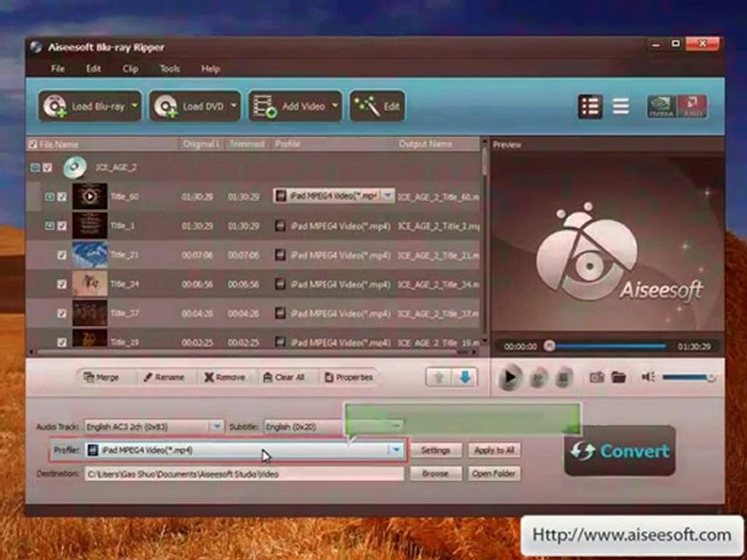Image resolution: width=747 pixels, height=560 pixels.
Task: Click profile format icon for Title_37
Action: coord(281,313)
